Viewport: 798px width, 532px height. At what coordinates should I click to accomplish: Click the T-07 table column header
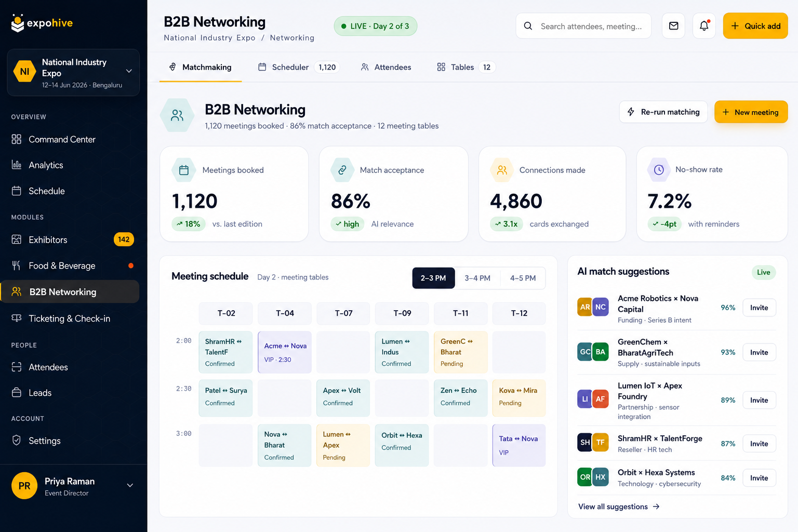click(x=343, y=313)
